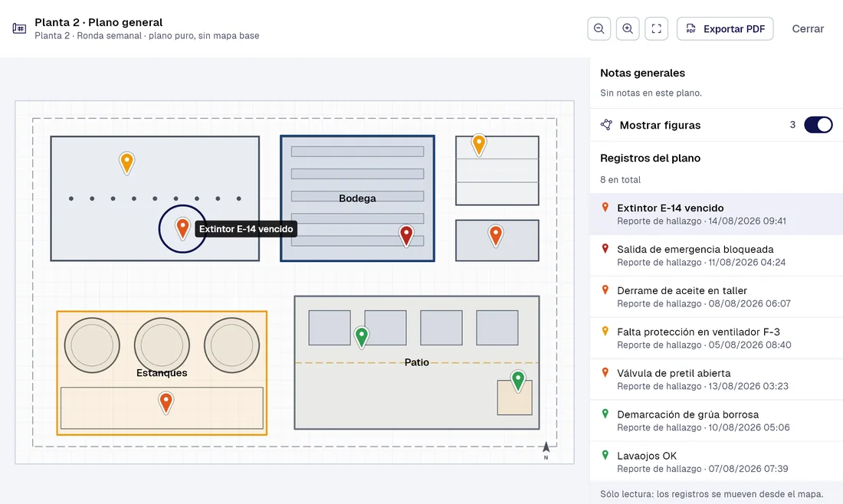This screenshot has height=504, width=843.
Task: Select the Derrame de aceite en taller record
Action: (716, 296)
